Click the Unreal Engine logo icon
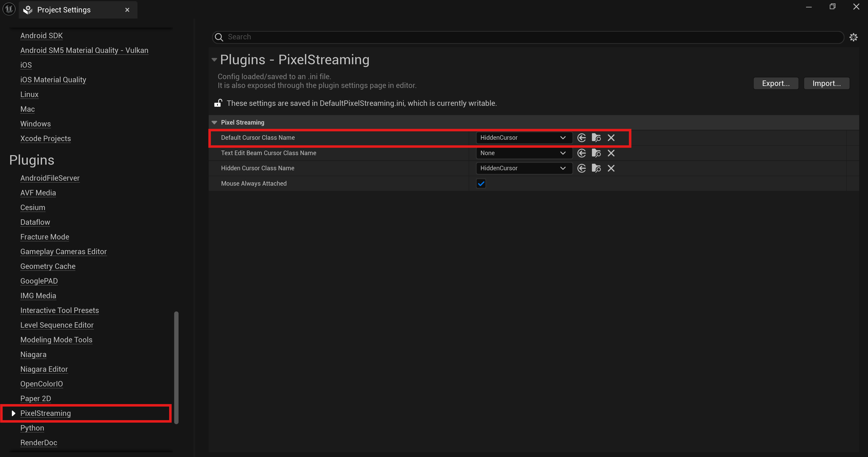Image resolution: width=868 pixels, height=457 pixels. tap(9, 9)
